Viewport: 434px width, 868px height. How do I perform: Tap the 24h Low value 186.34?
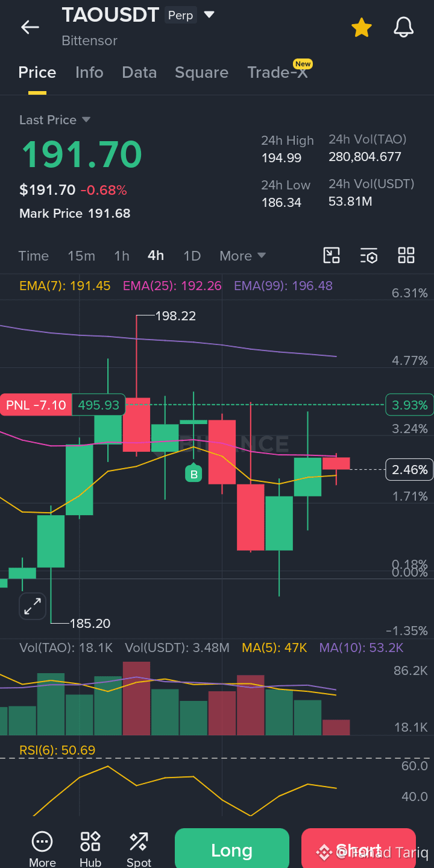pos(281,203)
